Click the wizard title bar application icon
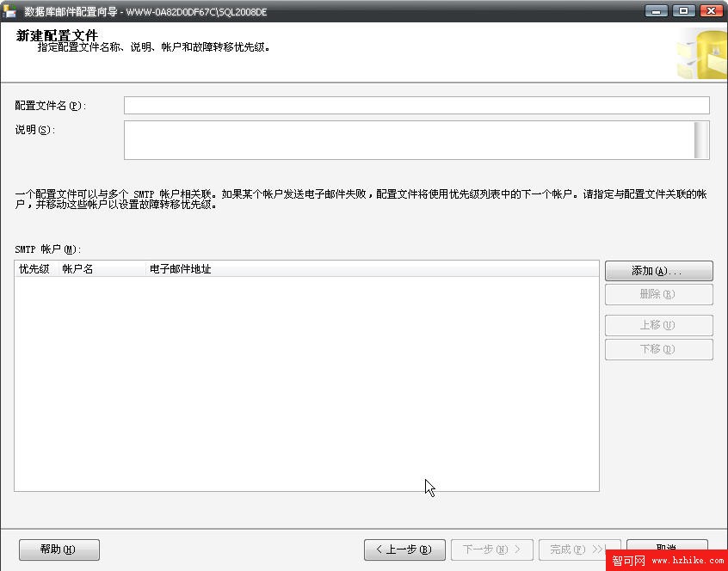Viewport: 728px width, 571px height. click(9, 11)
